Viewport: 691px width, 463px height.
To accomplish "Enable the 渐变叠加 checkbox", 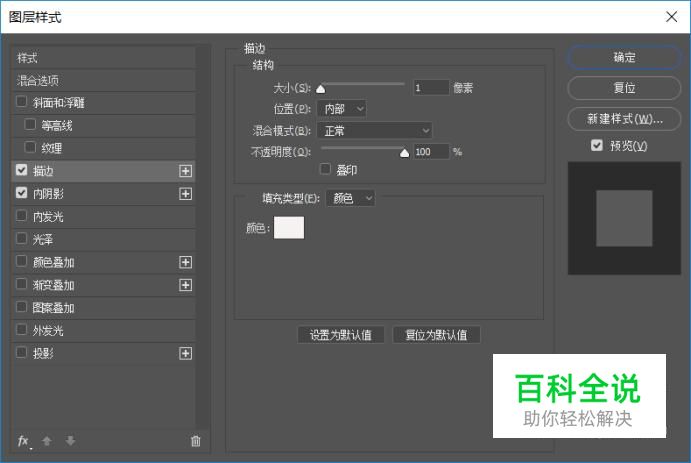I will (21, 284).
